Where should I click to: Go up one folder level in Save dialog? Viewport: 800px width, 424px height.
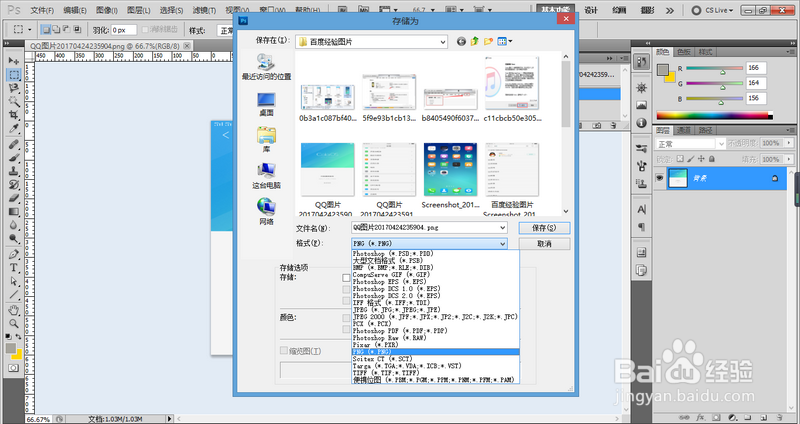475,41
